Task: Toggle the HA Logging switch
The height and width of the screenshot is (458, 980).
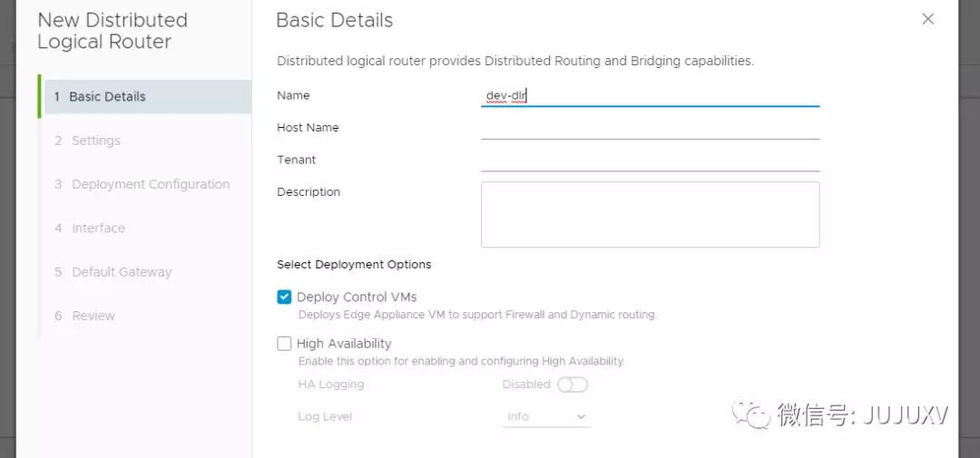Action: (573, 385)
